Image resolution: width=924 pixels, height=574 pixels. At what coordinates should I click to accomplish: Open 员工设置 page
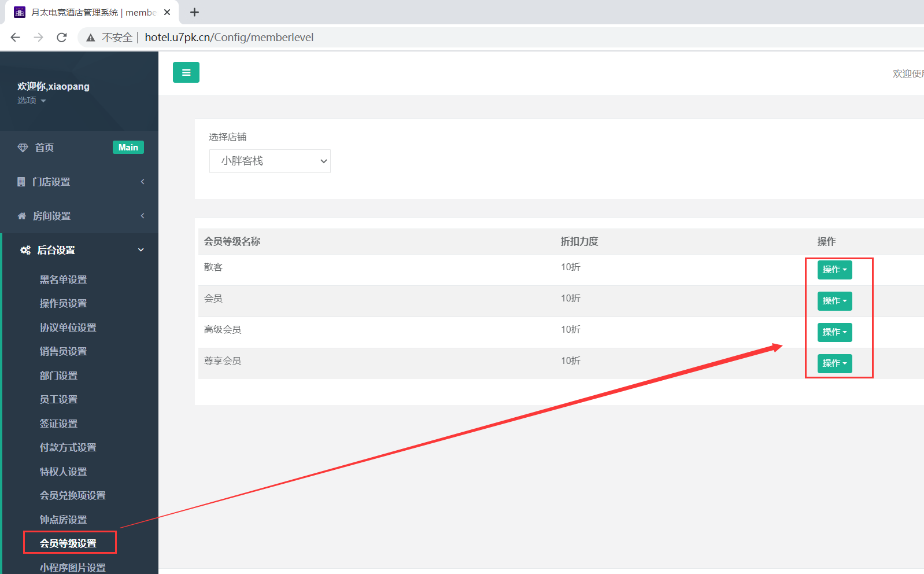58,399
